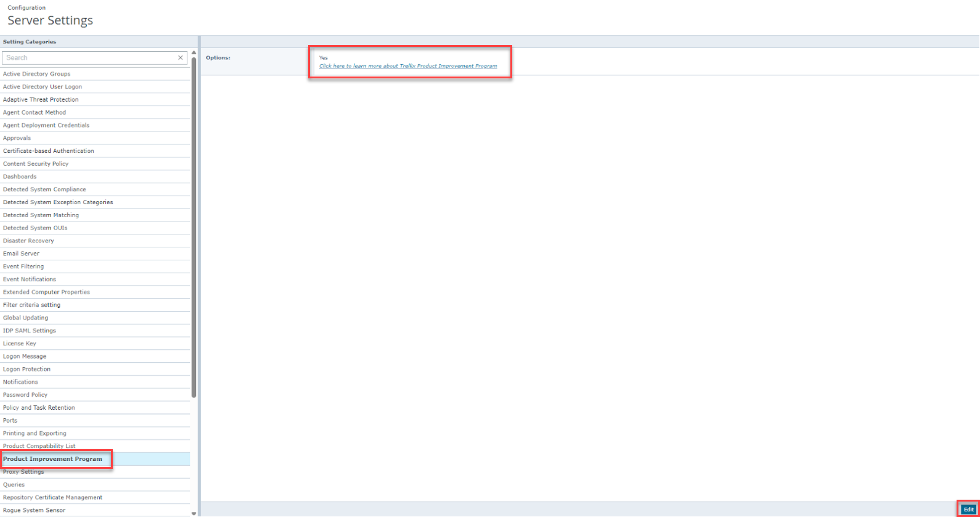
Task: Clear the search box with the X icon
Action: pos(181,58)
